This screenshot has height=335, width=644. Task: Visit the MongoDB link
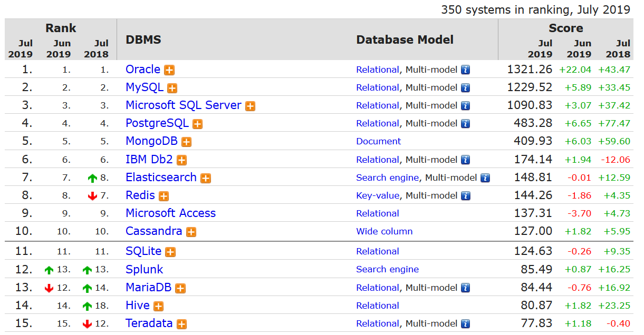click(x=151, y=141)
